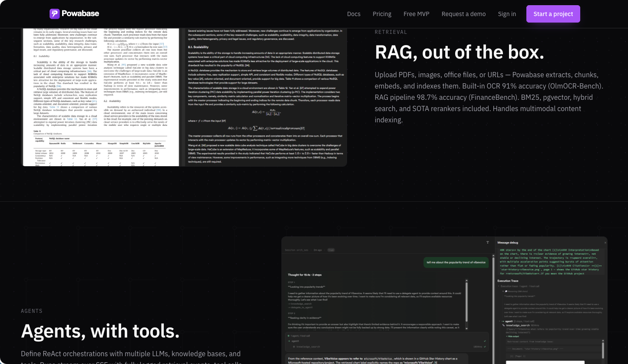The height and width of the screenshot is (364, 628).
Task: Click the text-format icon above the chat
Action: coord(488,243)
